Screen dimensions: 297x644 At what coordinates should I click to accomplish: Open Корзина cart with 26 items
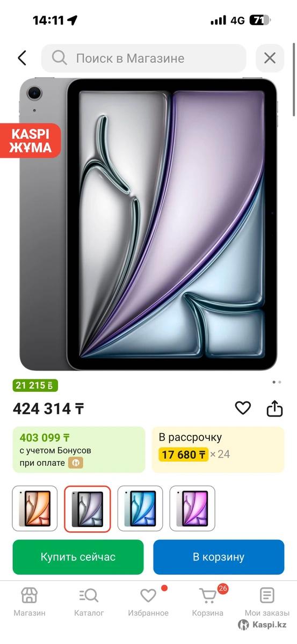click(x=208, y=601)
